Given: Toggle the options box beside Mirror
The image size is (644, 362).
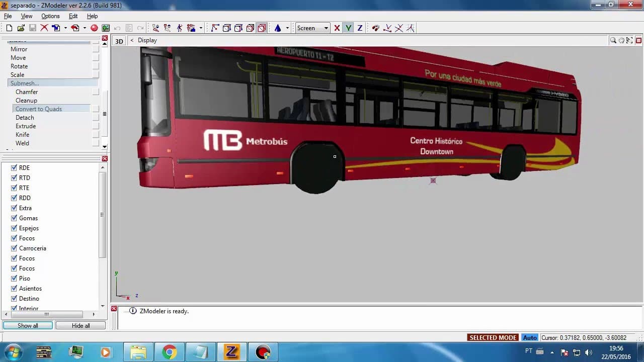Looking at the screenshot, I should point(96,49).
